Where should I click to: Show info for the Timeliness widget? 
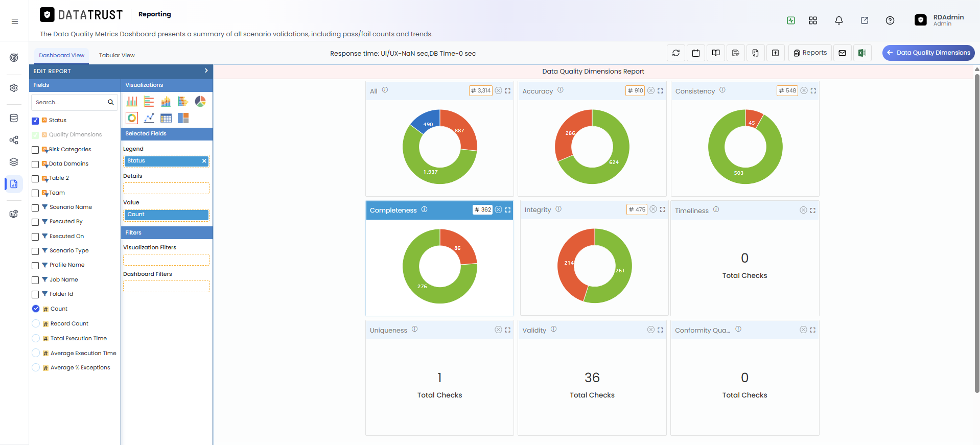point(716,209)
